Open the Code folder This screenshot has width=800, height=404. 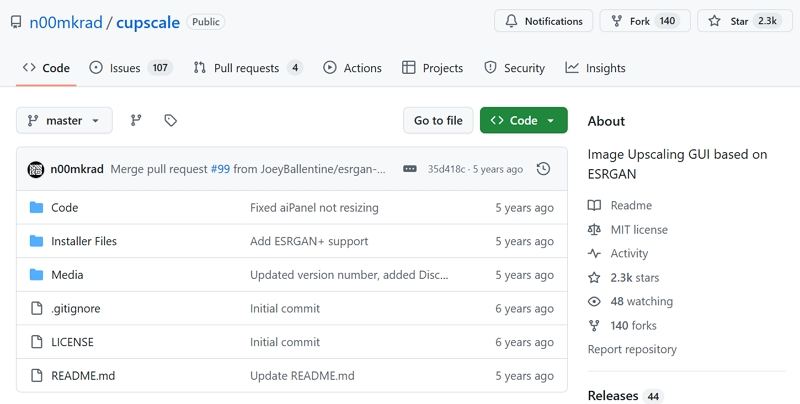[65, 208]
